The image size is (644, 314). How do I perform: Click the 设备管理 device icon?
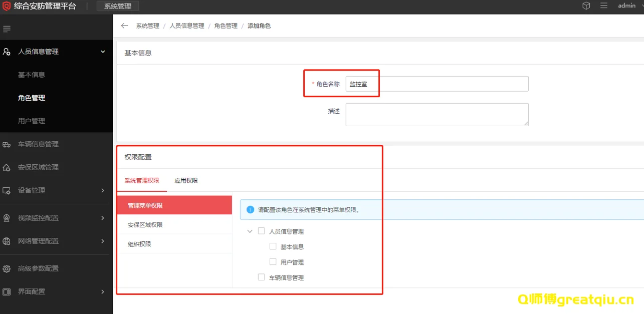click(x=7, y=190)
